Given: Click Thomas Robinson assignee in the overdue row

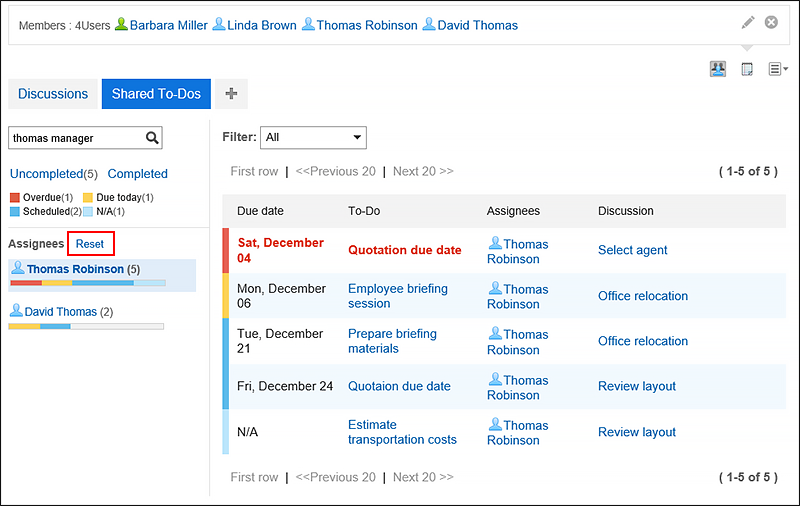Looking at the screenshot, I should [x=518, y=251].
